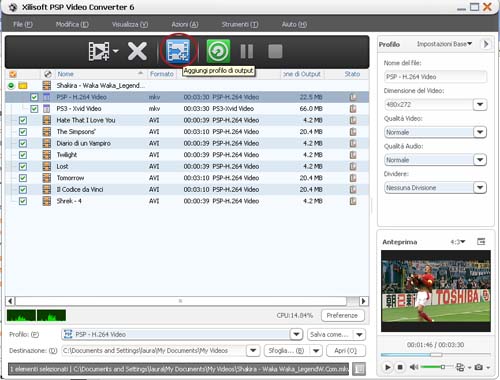Click the log icon in status bar
The width and height of the screenshot is (500, 380).
coord(359,369)
